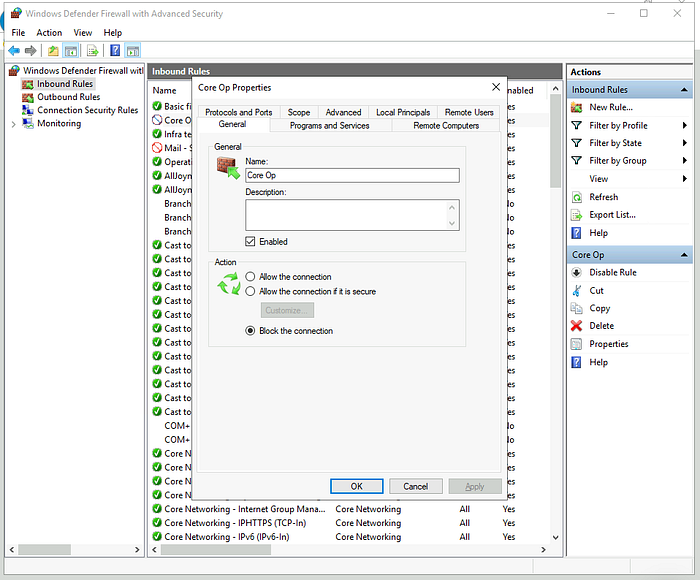Select Outbound Rules in the tree
The width and height of the screenshot is (700, 580).
[68, 97]
